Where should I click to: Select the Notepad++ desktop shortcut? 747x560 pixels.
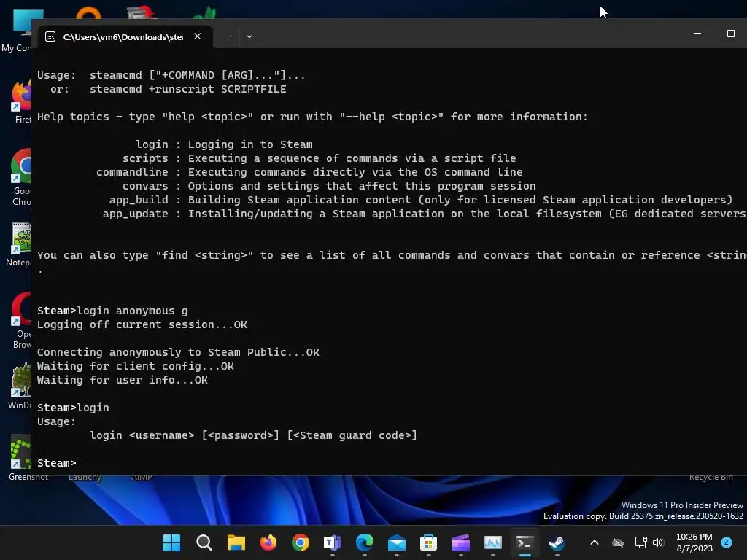19,244
